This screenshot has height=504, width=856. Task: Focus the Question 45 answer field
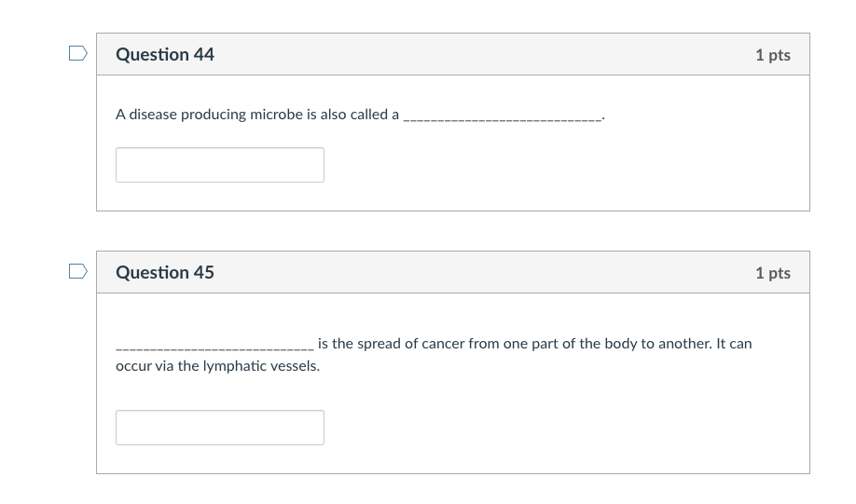click(x=220, y=428)
